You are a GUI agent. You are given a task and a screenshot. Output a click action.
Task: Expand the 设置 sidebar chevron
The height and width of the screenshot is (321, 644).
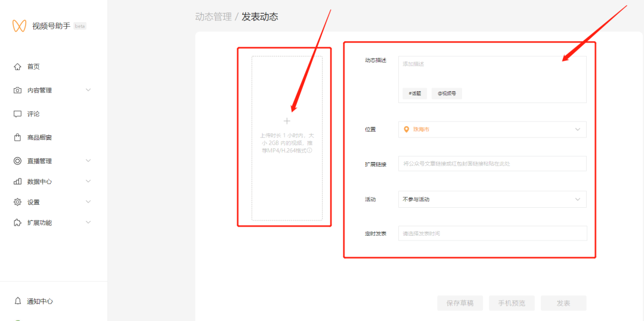tap(88, 202)
